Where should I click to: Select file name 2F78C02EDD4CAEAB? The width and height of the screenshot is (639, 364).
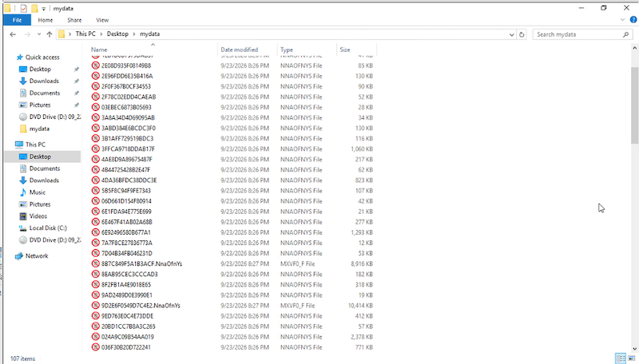[x=129, y=97]
